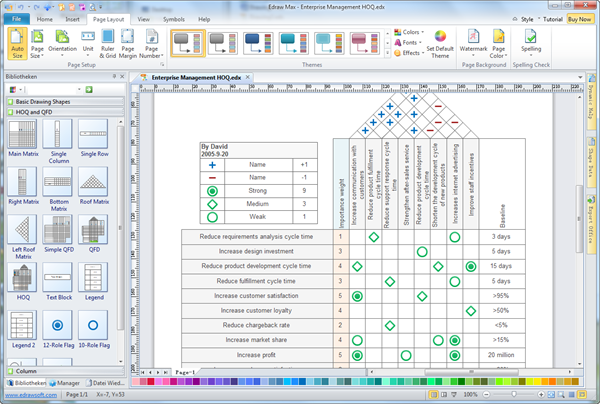Switch to the Insert tab

pos(72,19)
